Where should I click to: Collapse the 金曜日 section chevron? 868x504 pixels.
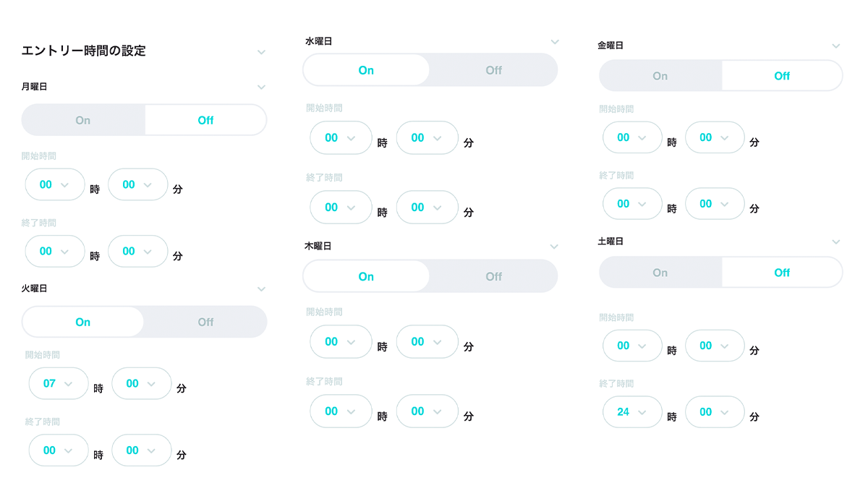[x=836, y=46]
